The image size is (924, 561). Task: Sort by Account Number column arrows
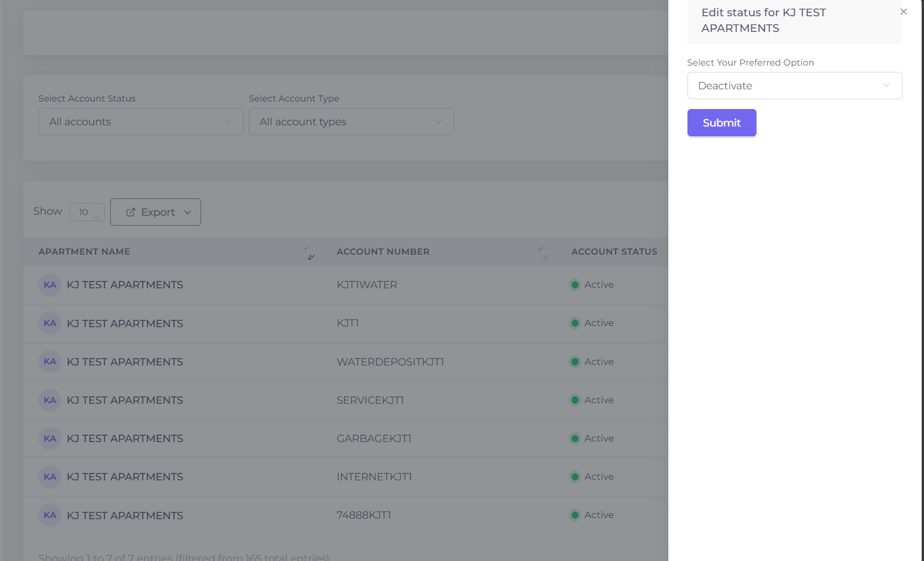pos(543,253)
